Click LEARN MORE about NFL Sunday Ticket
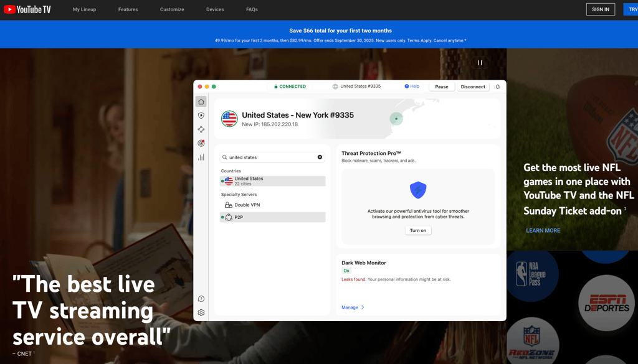Image resolution: width=638 pixels, height=364 pixels. (x=543, y=230)
